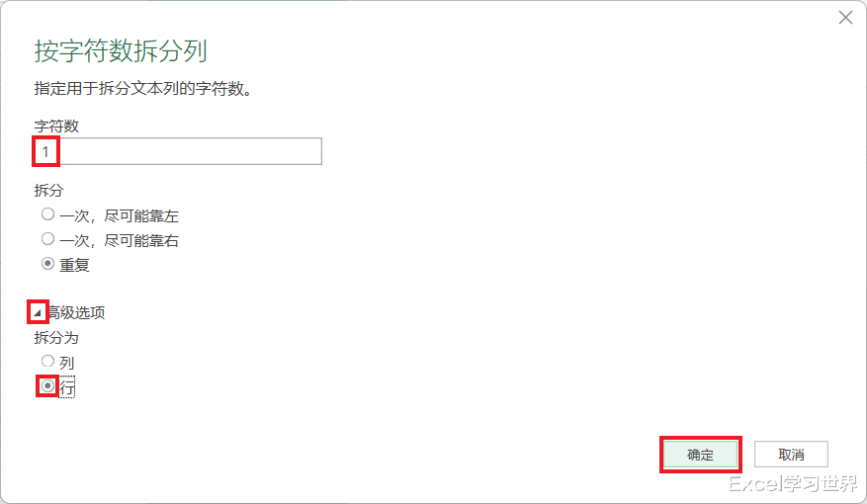867x504 pixels.
Task: Click the 按字符数拆分列 dialog title
Action: [x=121, y=50]
